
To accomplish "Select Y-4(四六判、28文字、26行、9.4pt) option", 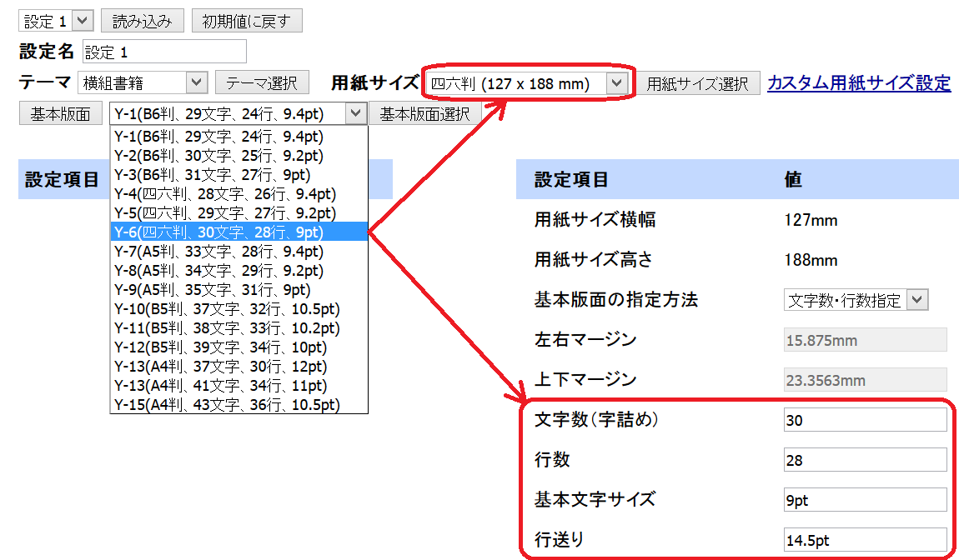I will pyautogui.click(x=238, y=194).
